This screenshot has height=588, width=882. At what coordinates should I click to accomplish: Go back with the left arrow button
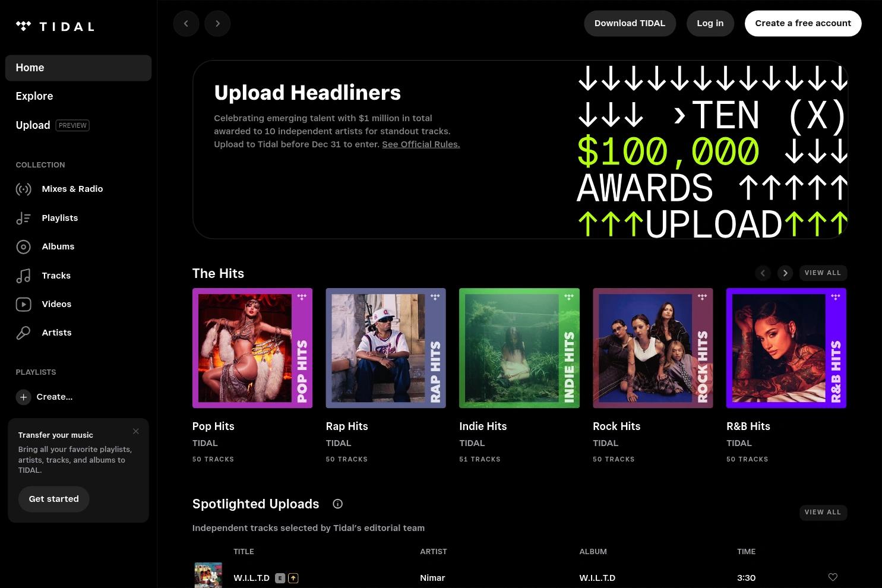pos(186,24)
